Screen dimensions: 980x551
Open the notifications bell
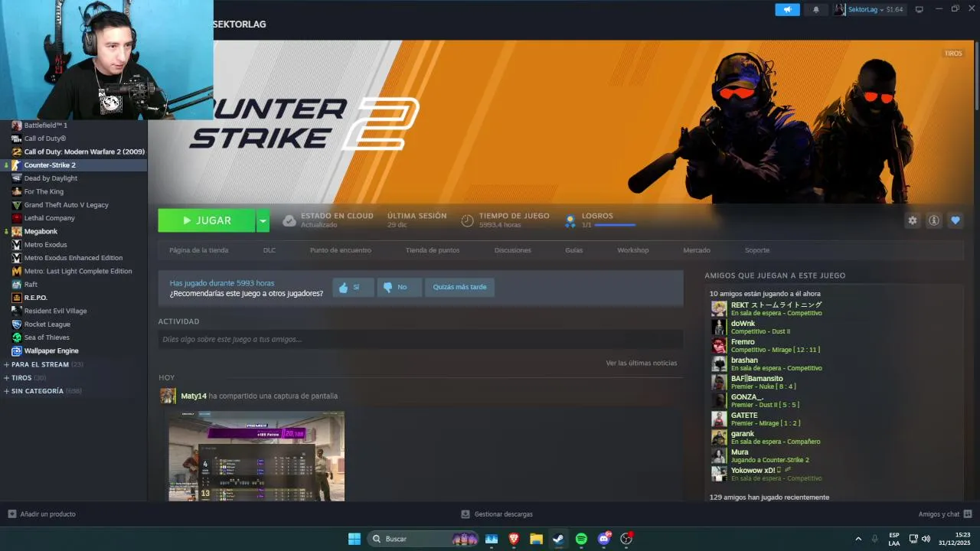click(816, 9)
